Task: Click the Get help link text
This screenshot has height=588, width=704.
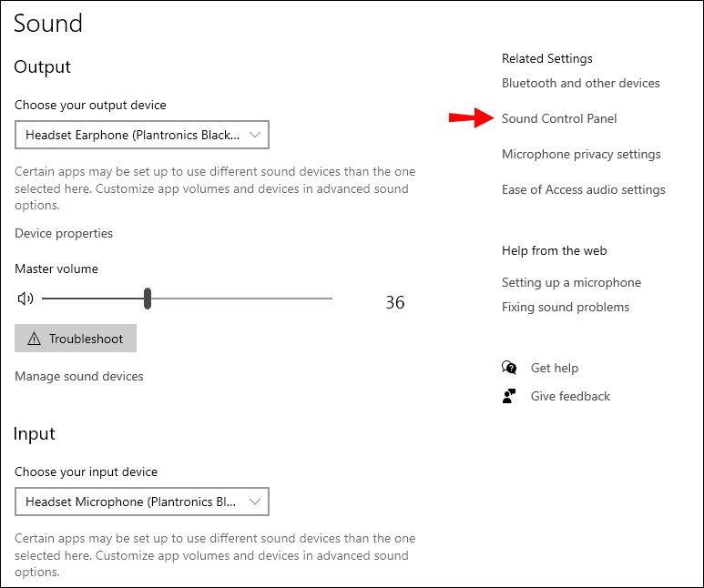Action: [555, 368]
